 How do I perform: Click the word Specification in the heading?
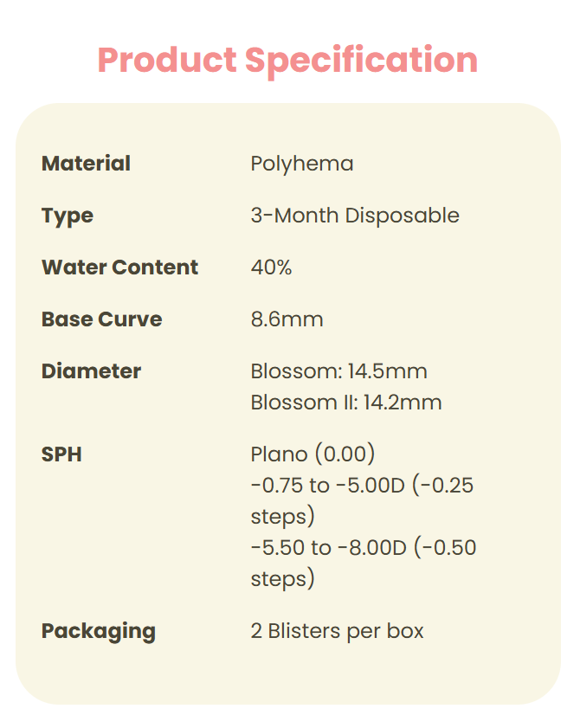tap(361, 61)
